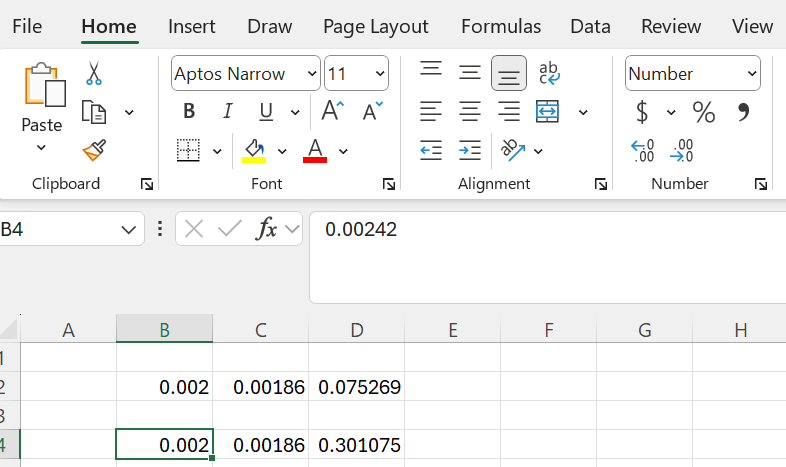This screenshot has height=467, width=786.
Task: Expand the function list arrow beside fx
Action: pyautogui.click(x=292, y=229)
